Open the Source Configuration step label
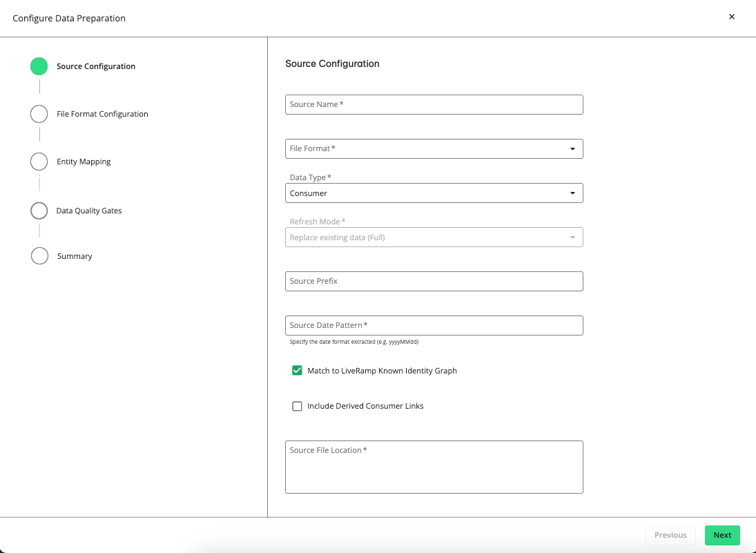 [x=96, y=66]
